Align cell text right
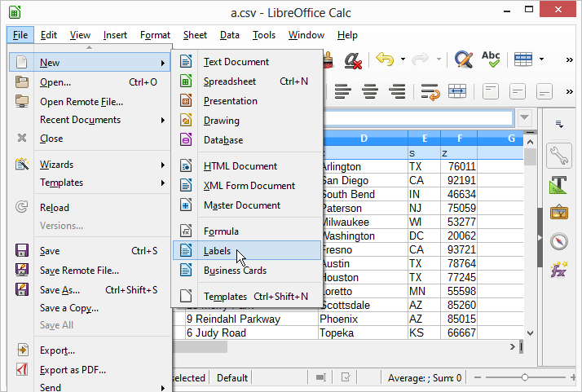The image size is (582, 392). pos(397,91)
